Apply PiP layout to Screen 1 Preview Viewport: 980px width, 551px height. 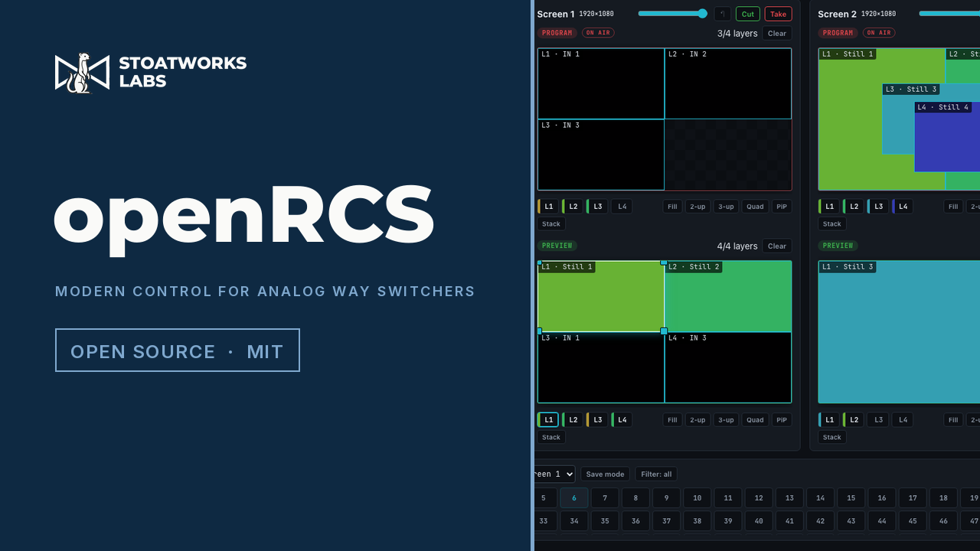point(782,420)
